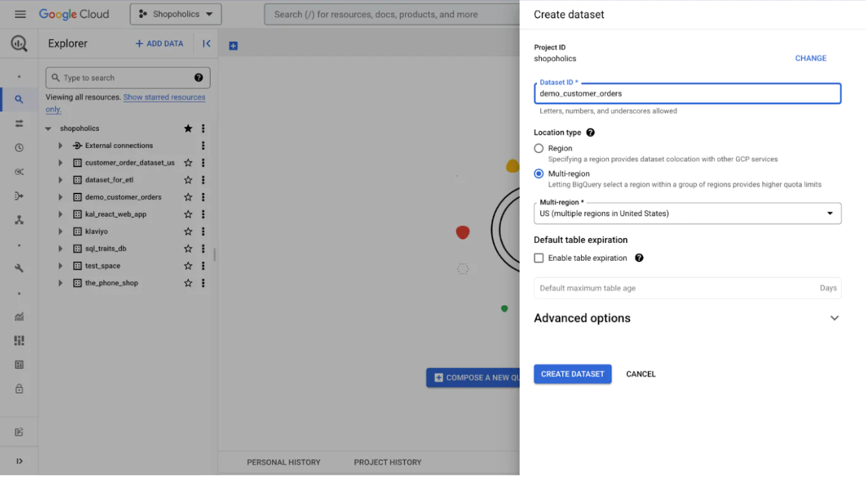Screen dimensions: 868x477
Task: Collapse the shopoholics project tree
Action: (x=48, y=128)
